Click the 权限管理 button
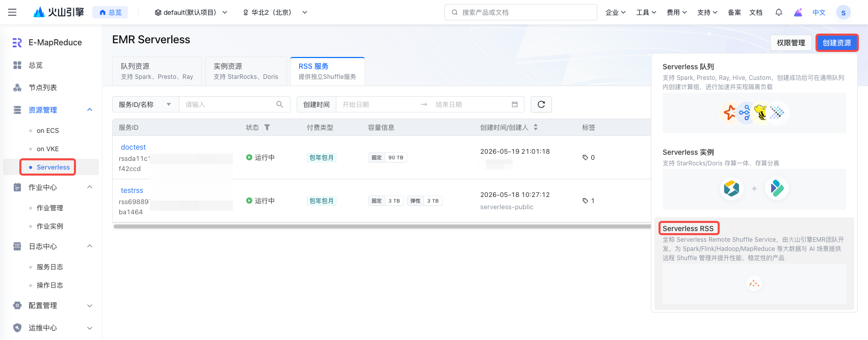Screen dimensions: 868x340 pos(791,43)
